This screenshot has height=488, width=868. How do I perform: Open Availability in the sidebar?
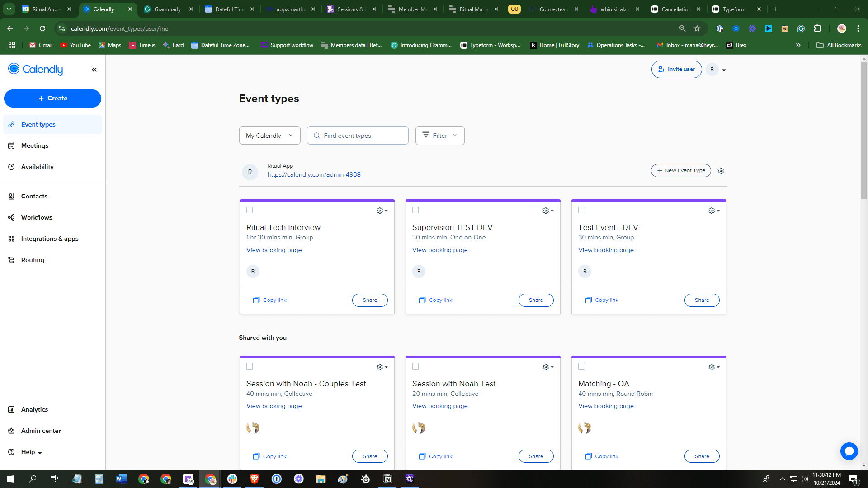click(52, 167)
